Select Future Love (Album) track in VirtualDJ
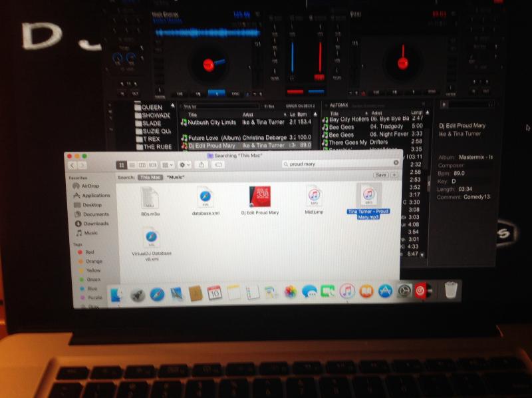Screen dimensions: 532x398 pos(246,138)
